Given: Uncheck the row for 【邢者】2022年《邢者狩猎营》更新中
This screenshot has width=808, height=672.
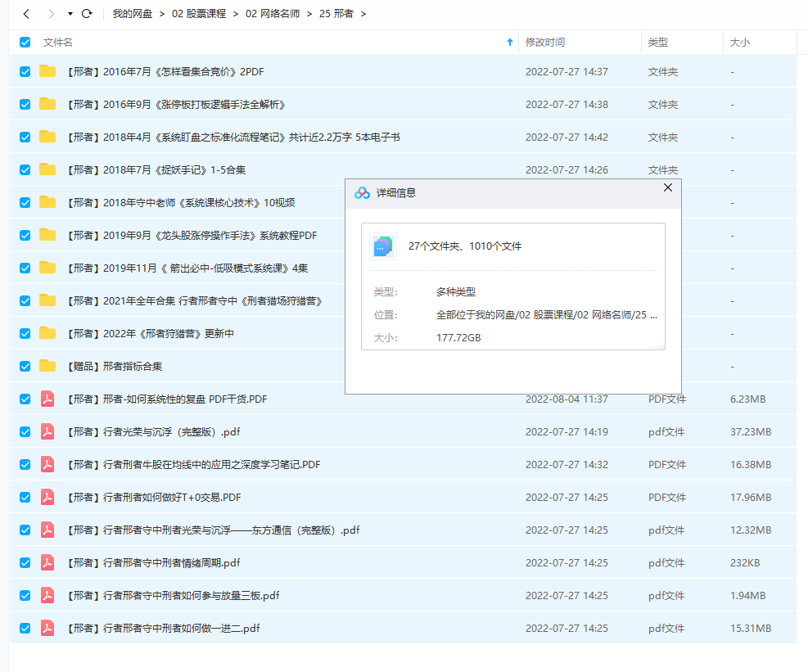Looking at the screenshot, I should (24, 333).
